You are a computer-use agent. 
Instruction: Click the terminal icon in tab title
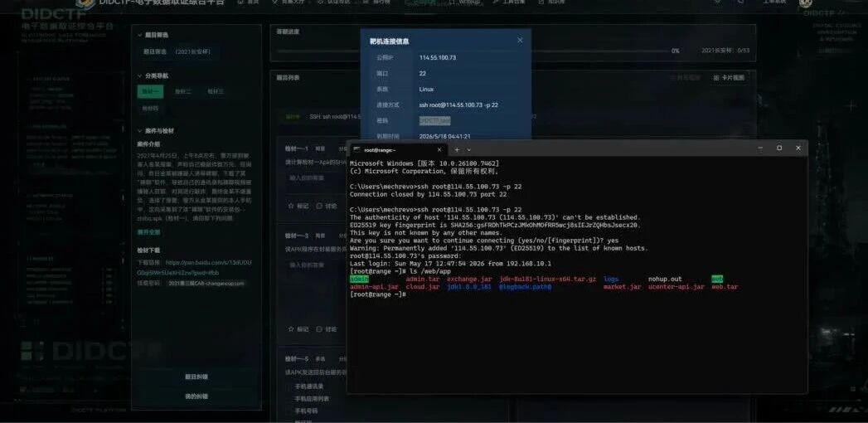[357, 149]
